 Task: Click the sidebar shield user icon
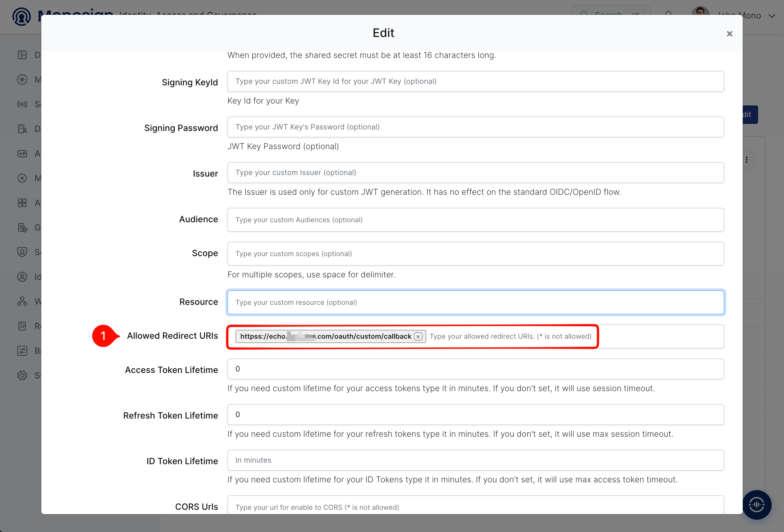[x=22, y=252]
